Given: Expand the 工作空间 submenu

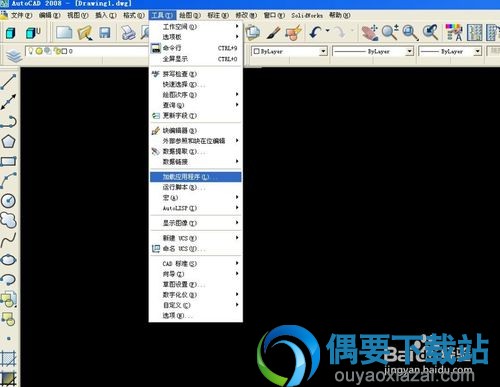Looking at the screenshot, I should point(196,26).
